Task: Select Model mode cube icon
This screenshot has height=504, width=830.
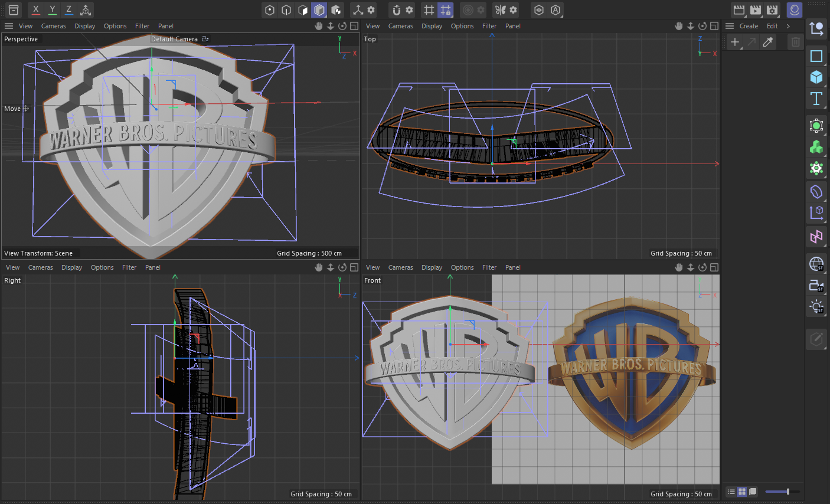Action: (319, 9)
